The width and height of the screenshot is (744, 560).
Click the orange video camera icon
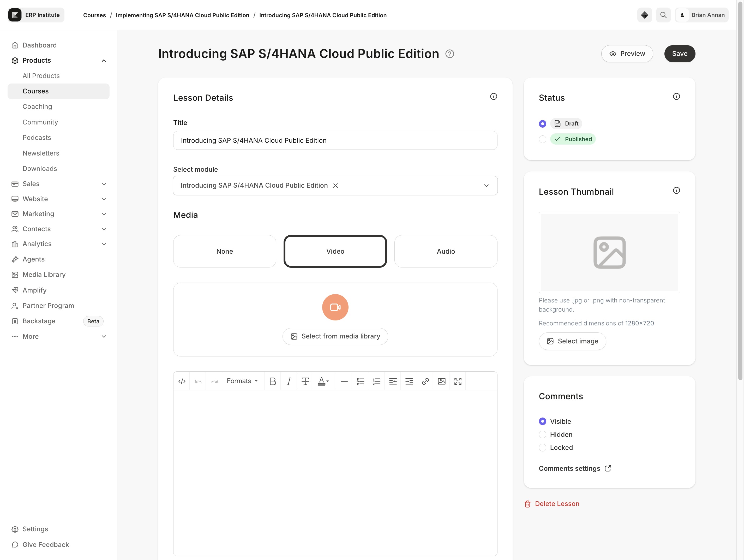click(335, 307)
